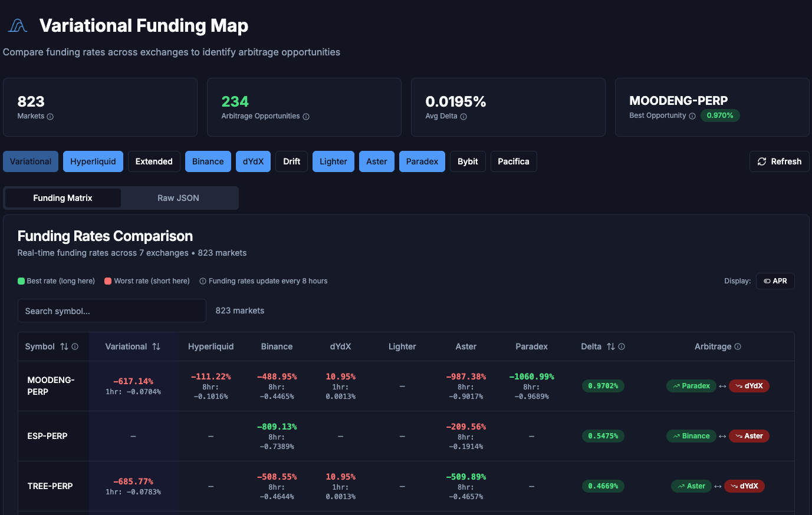This screenshot has width=812, height=515.
Task: Select the ESP-PERP symbol cell
Action: (x=48, y=436)
